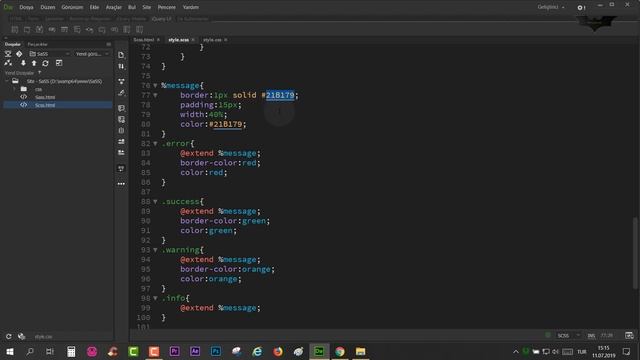Collapse Site - SaSS root tree node
The image size is (640, 360).
tap(7, 81)
